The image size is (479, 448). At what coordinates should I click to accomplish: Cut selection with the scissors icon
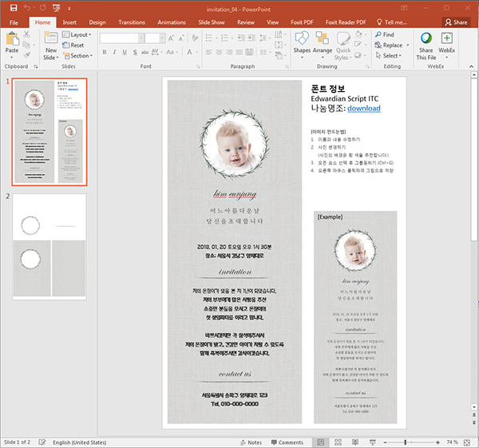tap(26, 34)
